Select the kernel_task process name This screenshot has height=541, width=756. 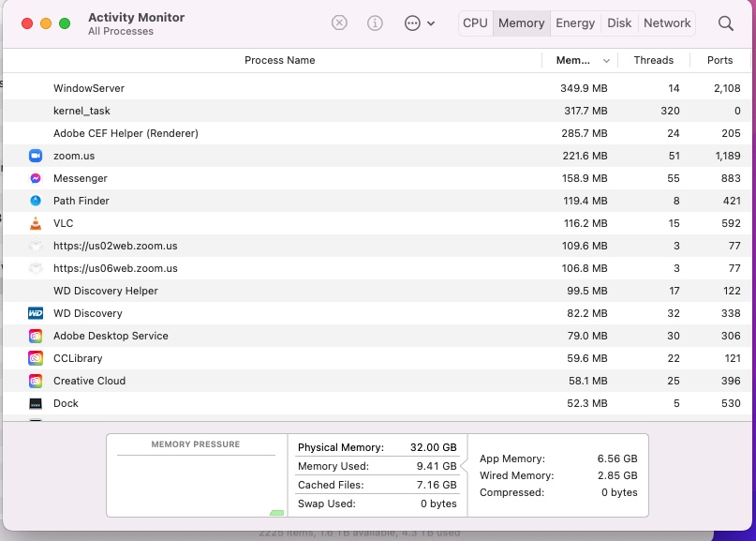(x=82, y=111)
